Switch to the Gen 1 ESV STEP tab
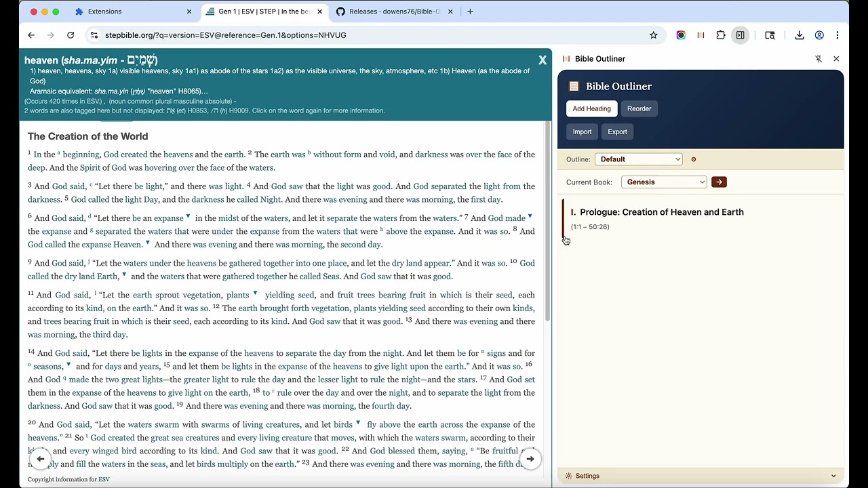 (264, 12)
